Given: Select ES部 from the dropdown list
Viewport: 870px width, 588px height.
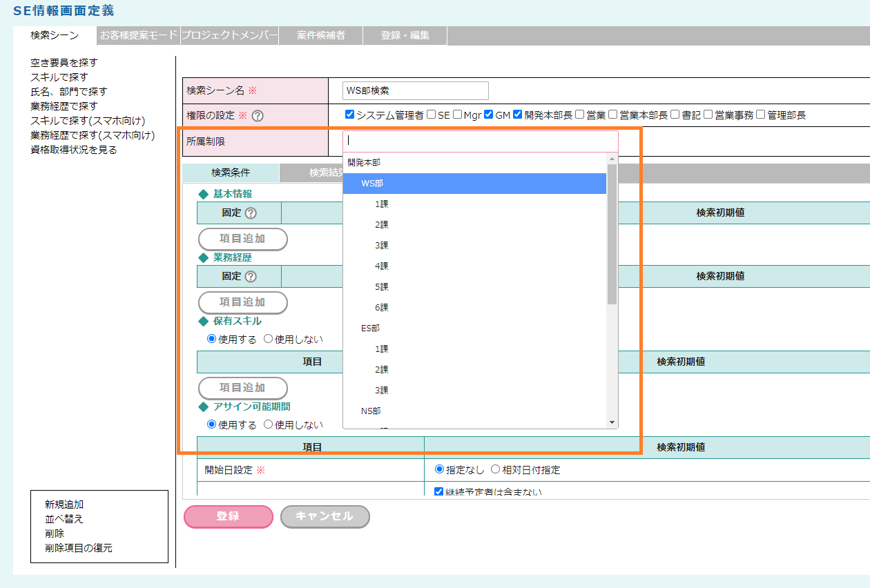Looking at the screenshot, I should [371, 329].
